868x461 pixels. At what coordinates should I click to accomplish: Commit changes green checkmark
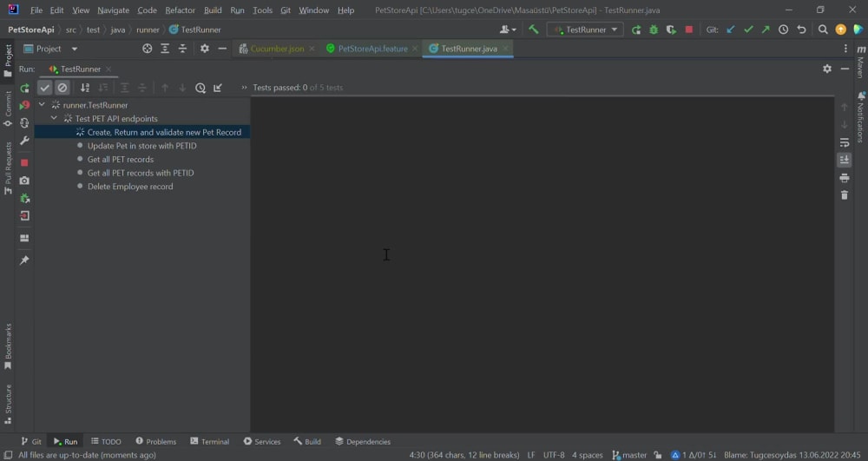point(748,30)
